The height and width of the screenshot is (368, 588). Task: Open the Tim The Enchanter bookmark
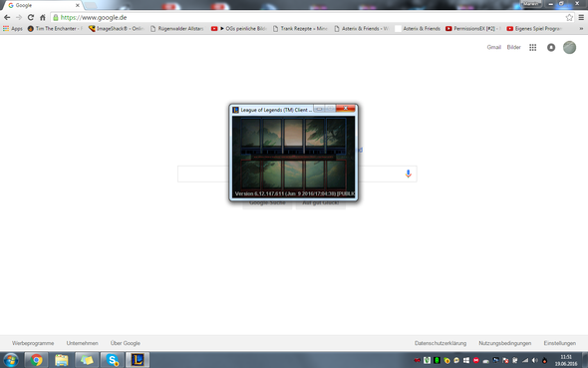click(x=55, y=29)
